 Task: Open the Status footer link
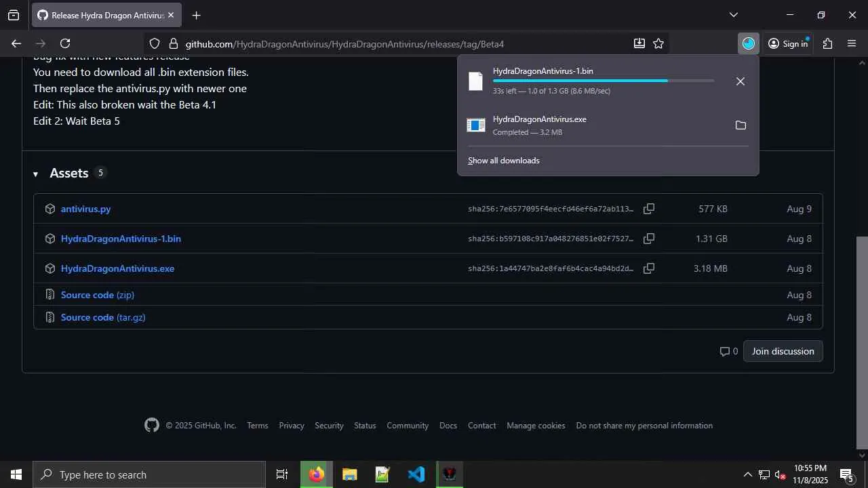(x=365, y=426)
